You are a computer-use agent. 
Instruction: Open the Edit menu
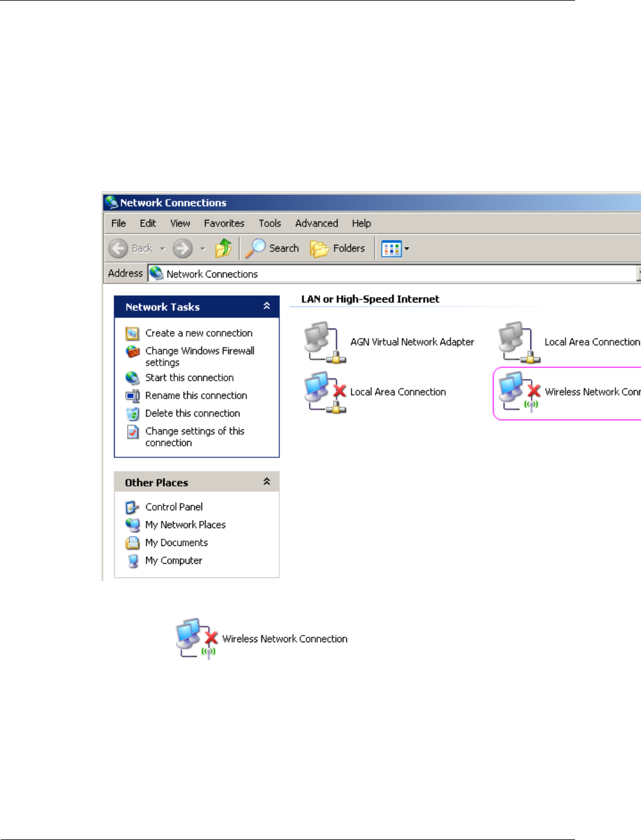[x=148, y=223]
